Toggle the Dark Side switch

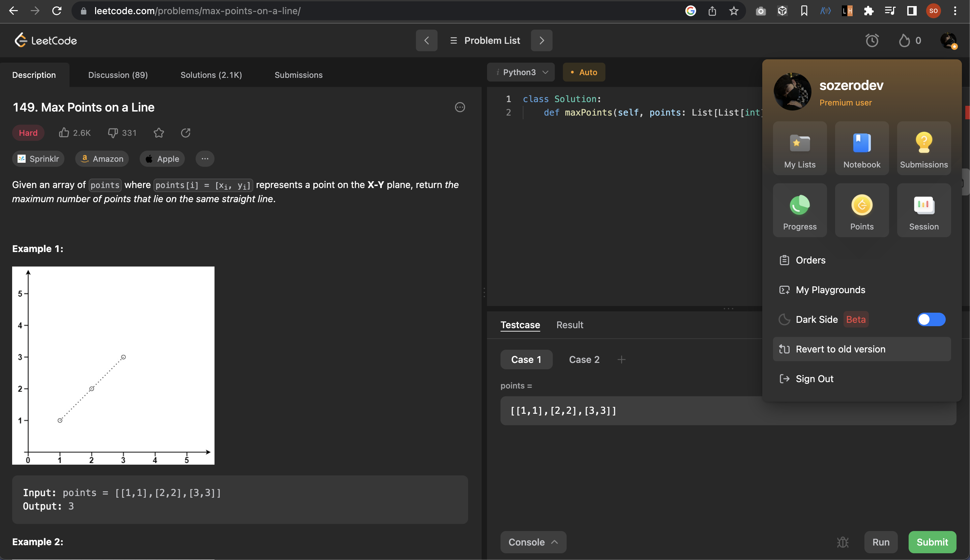(931, 319)
